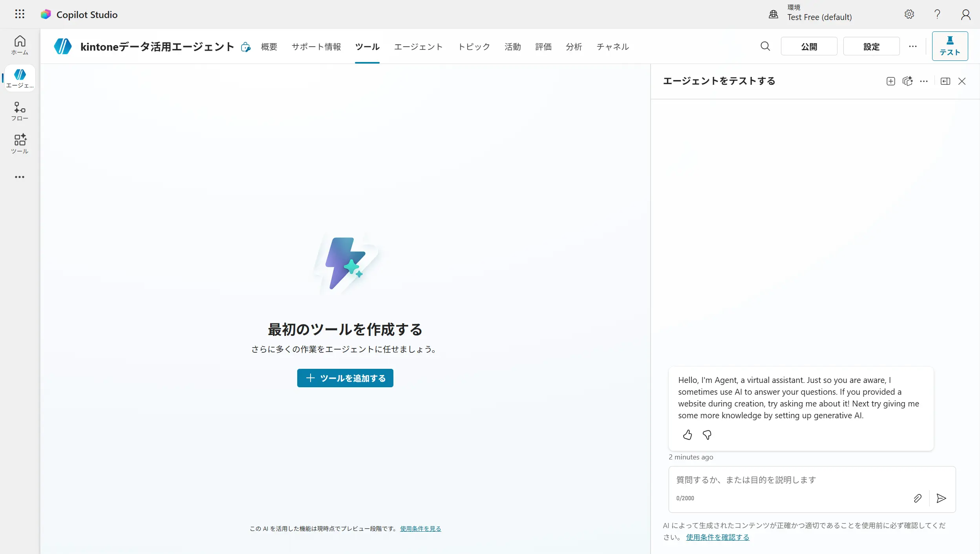Click the thumbs down feedback icon

707,435
